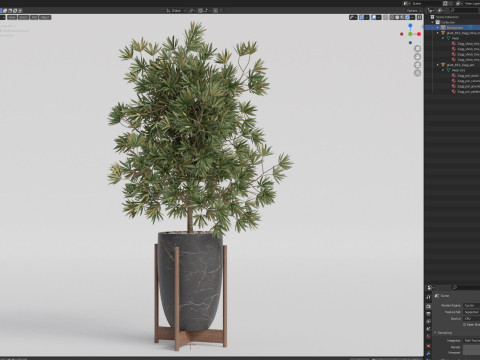The height and width of the screenshot is (360, 480).
Task: Click the properties search field
Action: (466, 287)
